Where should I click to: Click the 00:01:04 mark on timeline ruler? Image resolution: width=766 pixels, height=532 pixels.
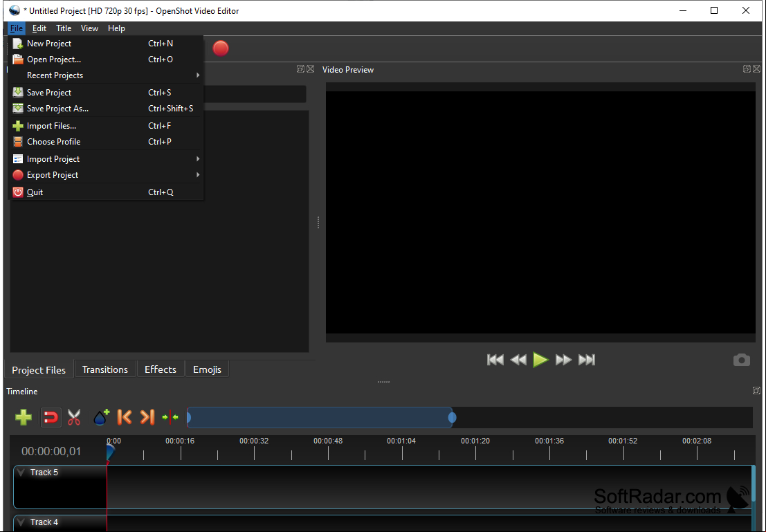click(x=401, y=441)
